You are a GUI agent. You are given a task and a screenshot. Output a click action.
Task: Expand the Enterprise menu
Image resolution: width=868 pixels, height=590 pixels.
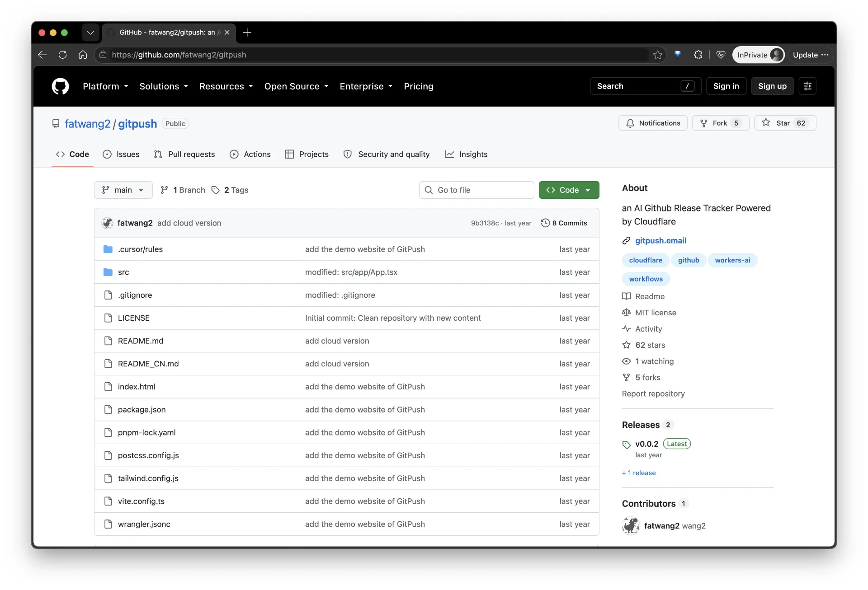pos(366,86)
